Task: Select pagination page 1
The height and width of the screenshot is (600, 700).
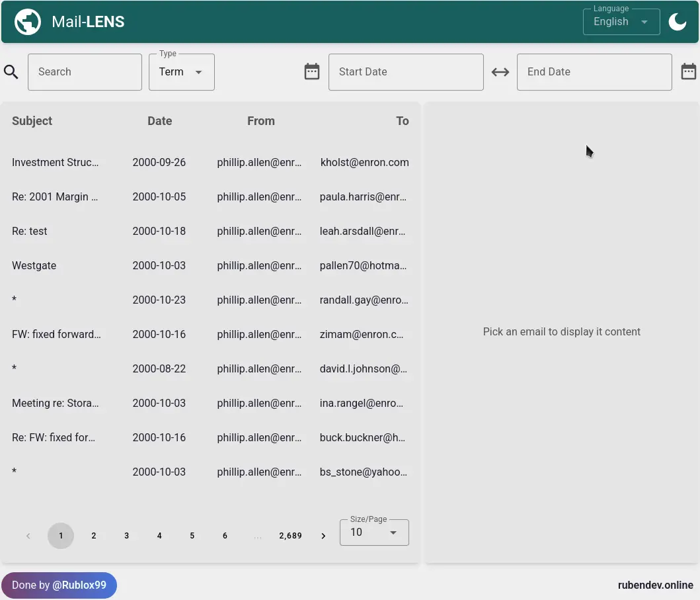Action: pos(61,536)
